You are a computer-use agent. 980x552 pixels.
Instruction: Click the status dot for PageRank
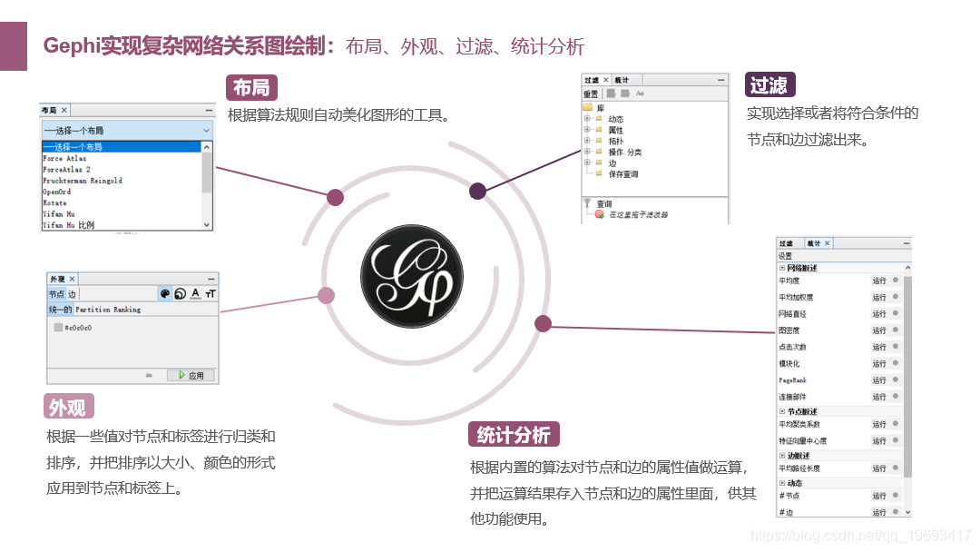(896, 379)
